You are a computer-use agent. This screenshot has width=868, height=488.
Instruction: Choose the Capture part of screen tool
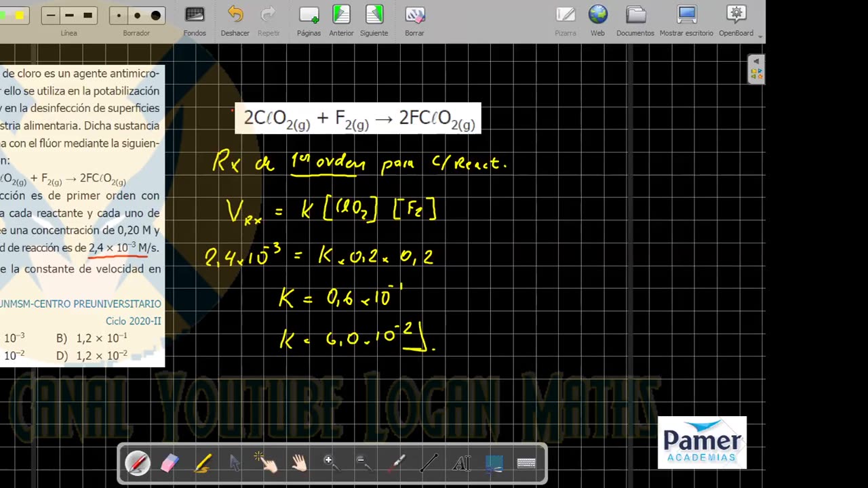pyautogui.click(x=494, y=464)
